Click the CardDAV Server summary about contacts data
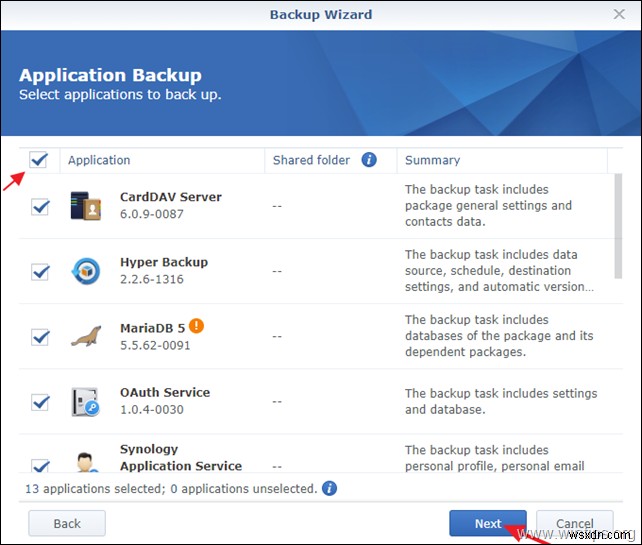The height and width of the screenshot is (545, 642). 488,206
